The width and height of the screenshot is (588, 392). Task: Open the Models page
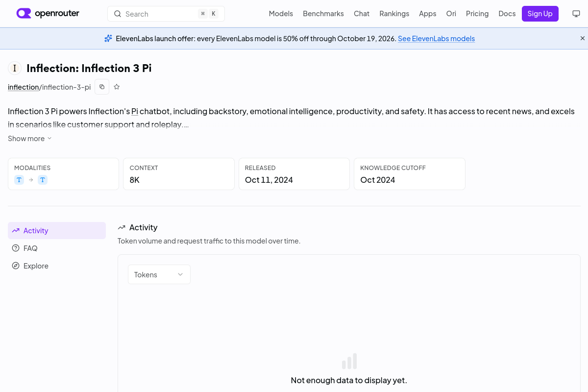[281, 14]
